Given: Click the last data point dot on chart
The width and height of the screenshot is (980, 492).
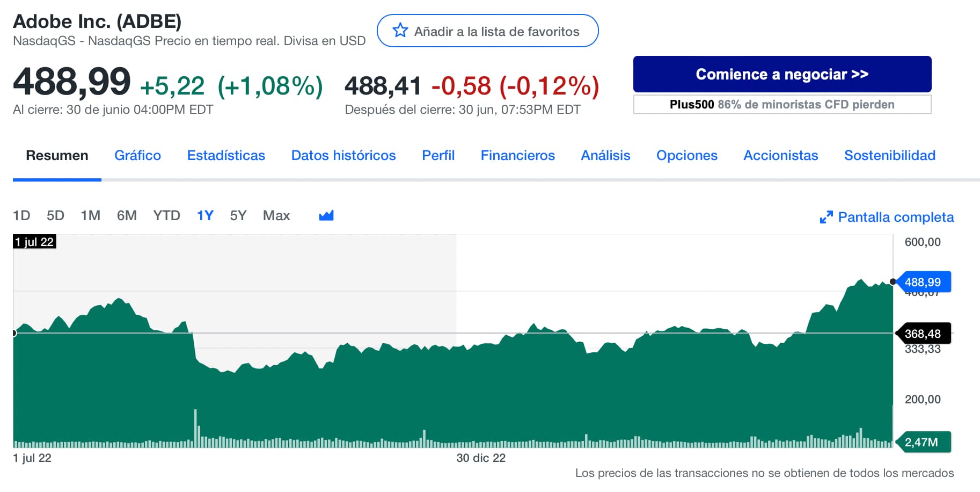Looking at the screenshot, I should point(893,281).
